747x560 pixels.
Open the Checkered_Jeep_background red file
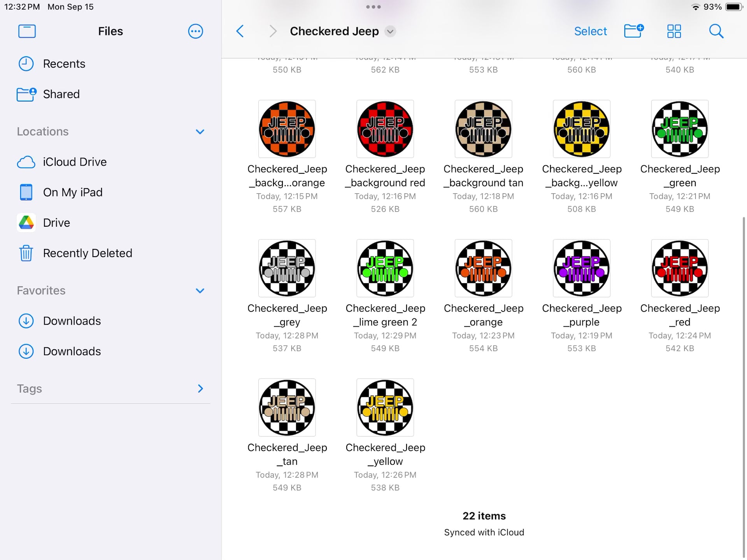(385, 129)
